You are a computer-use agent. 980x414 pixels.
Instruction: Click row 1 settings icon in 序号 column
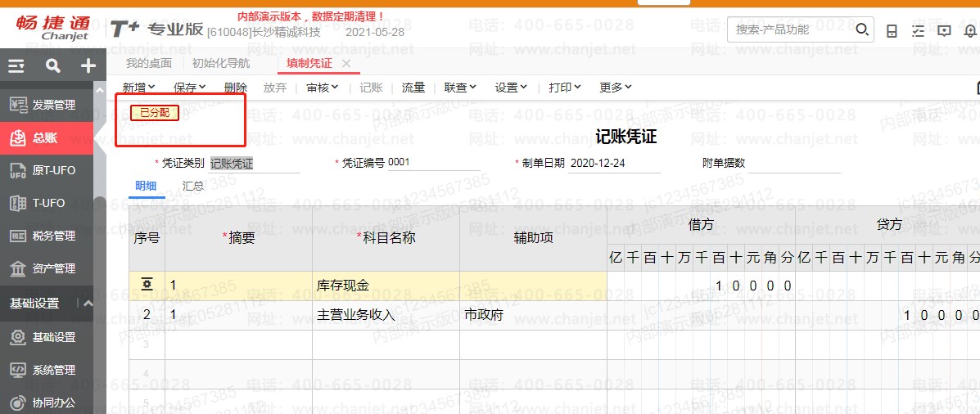point(147,286)
